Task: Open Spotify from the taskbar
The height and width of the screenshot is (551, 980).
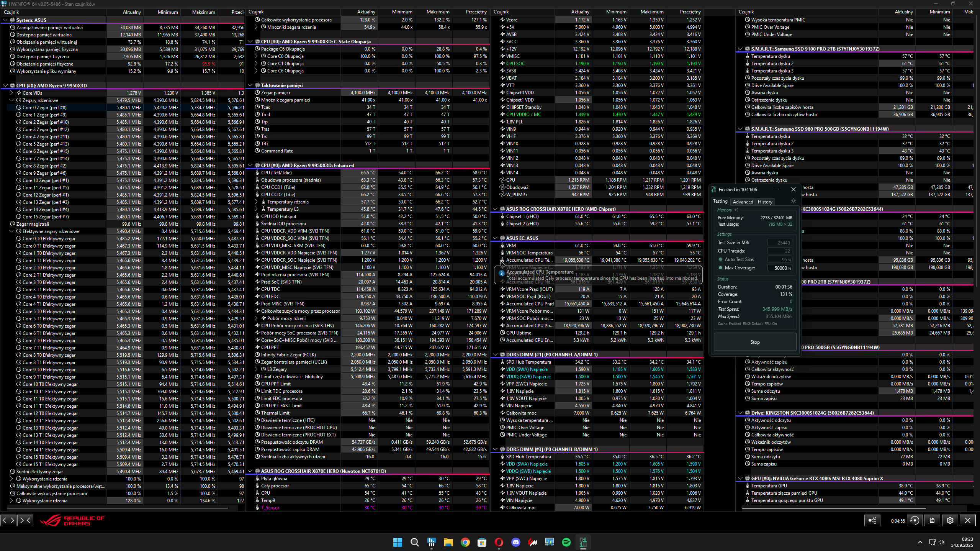Action: pyautogui.click(x=566, y=542)
